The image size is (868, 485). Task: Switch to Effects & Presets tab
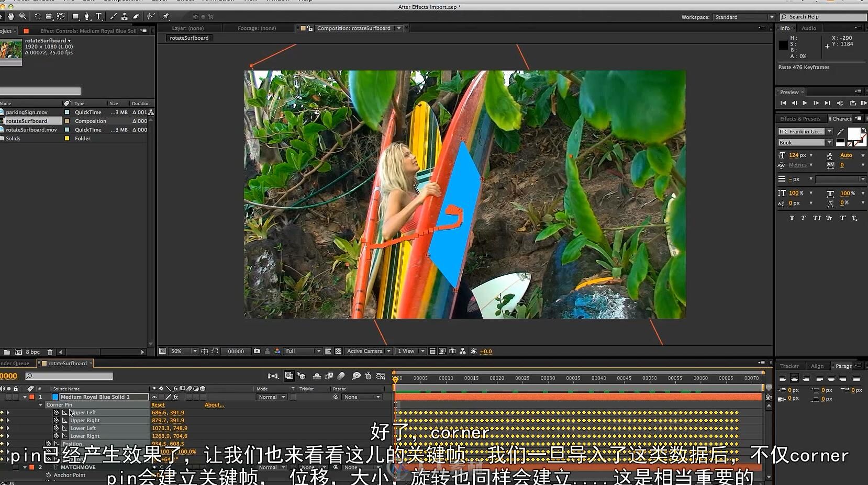click(800, 119)
